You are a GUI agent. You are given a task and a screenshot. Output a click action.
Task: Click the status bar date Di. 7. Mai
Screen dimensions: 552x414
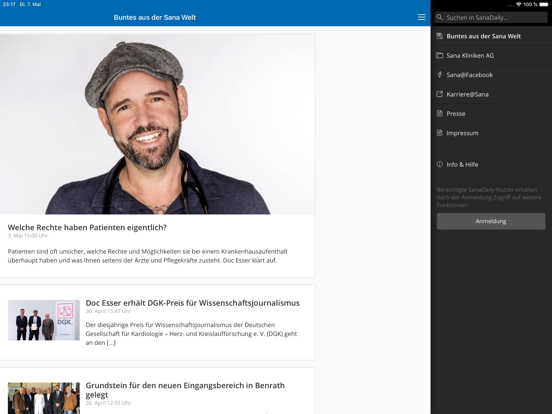[31, 4]
